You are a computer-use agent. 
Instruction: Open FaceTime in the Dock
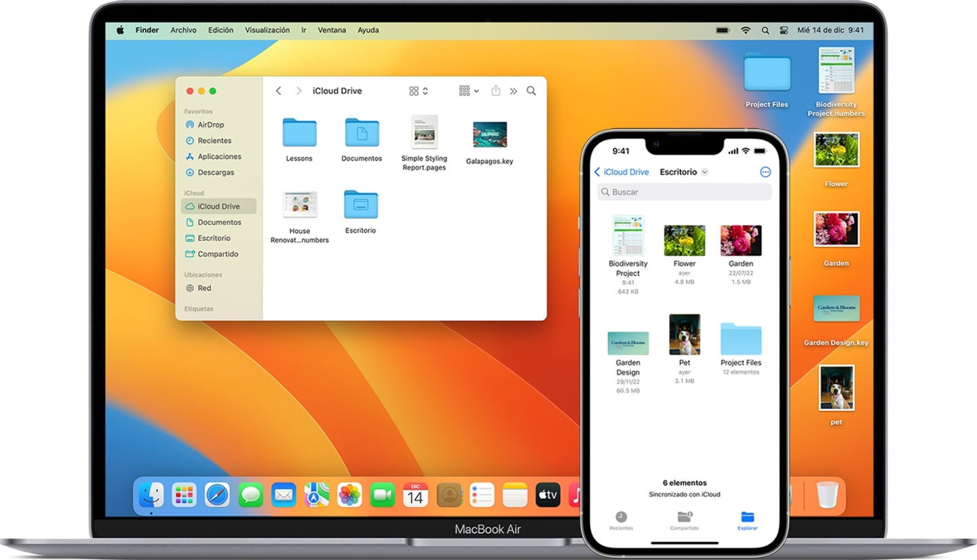point(383,495)
